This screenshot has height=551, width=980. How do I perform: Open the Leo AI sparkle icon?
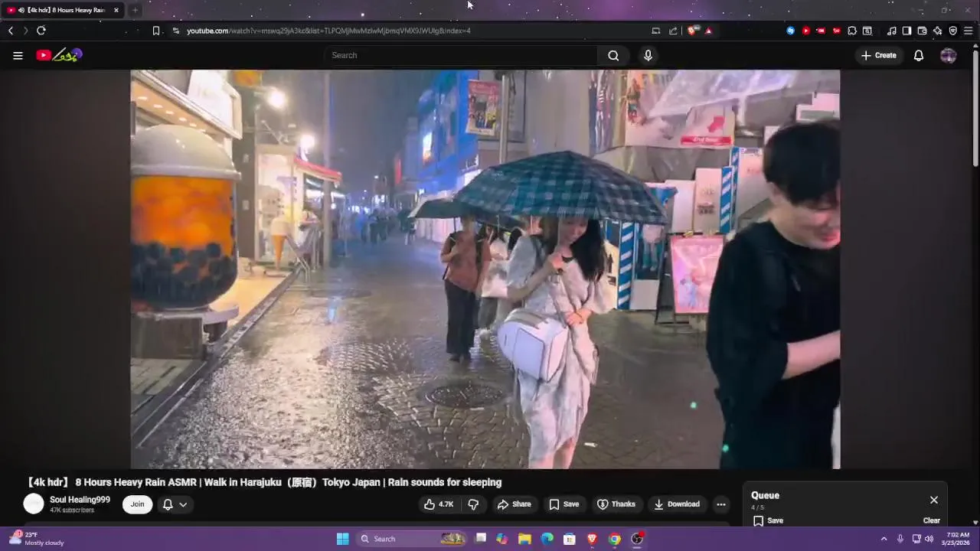click(937, 31)
